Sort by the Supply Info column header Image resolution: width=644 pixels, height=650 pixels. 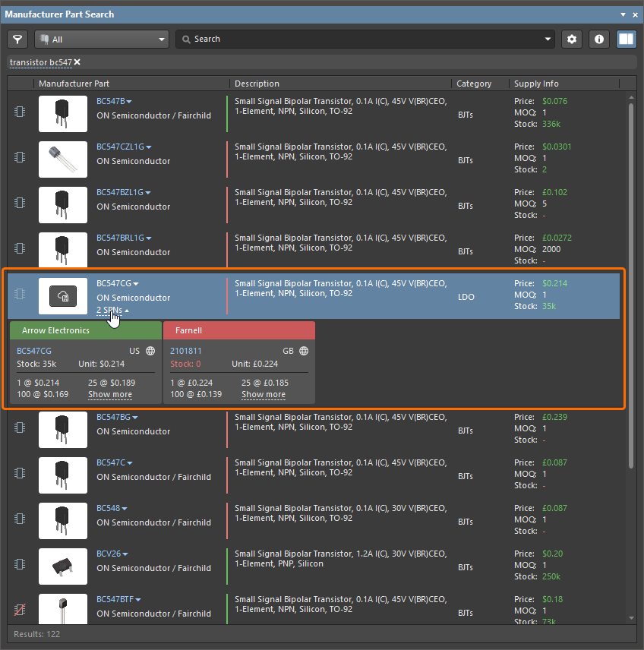point(536,84)
